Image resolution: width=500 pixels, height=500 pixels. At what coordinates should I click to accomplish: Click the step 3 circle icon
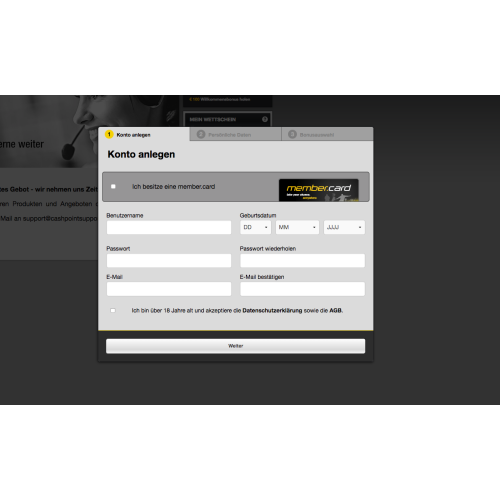point(292,134)
